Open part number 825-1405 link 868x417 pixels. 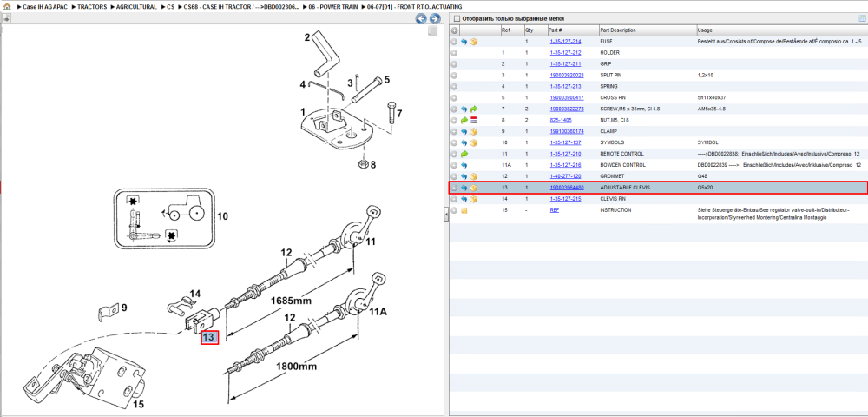click(x=560, y=120)
